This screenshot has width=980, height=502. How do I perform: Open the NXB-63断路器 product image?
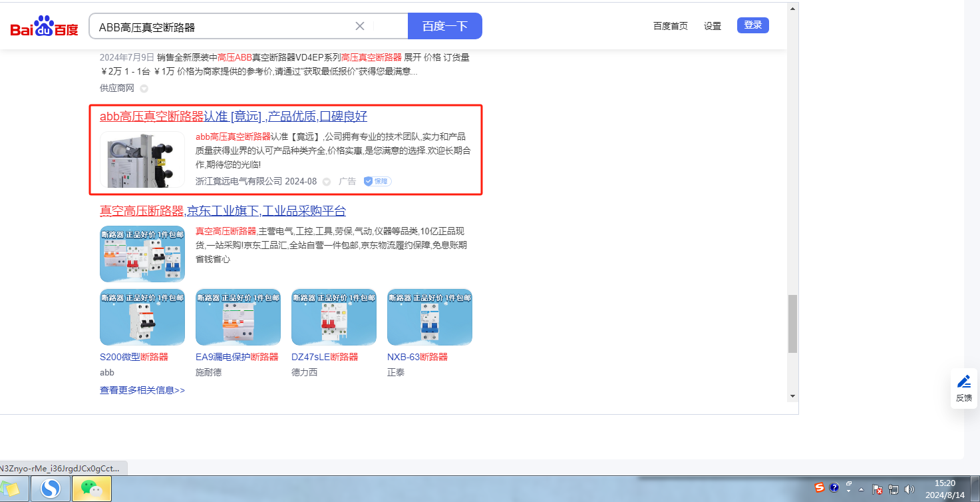[430, 317]
